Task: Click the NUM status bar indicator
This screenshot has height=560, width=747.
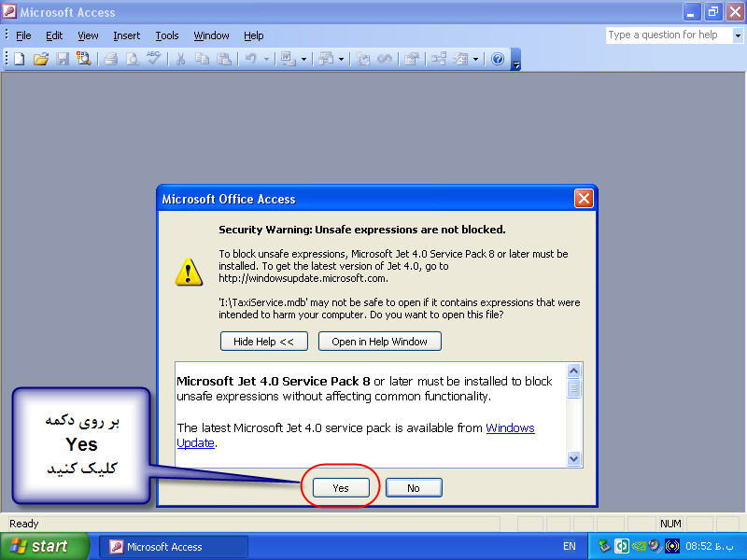Action: coord(670,524)
